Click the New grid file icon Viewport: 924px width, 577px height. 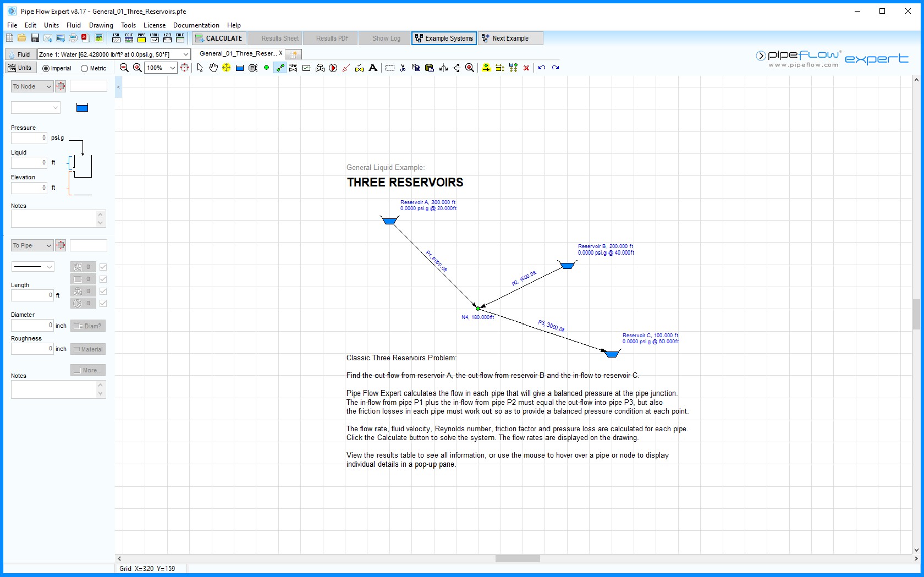9,38
